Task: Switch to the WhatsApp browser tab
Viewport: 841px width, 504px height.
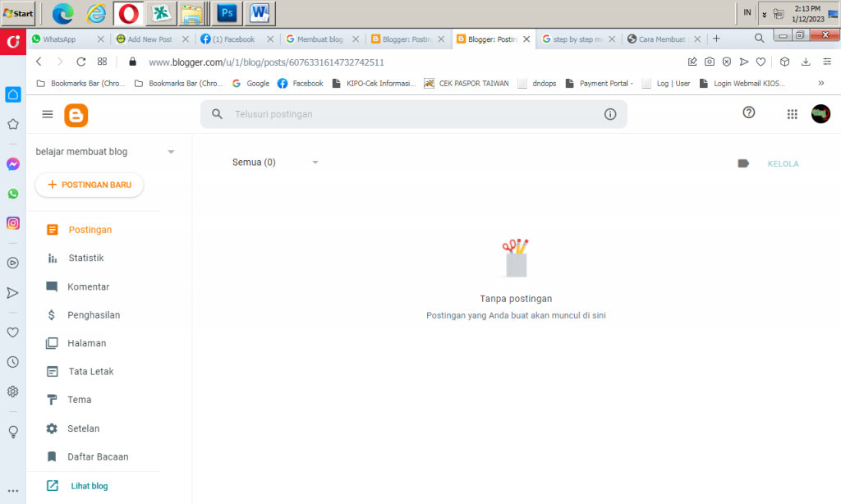Action: point(64,39)
